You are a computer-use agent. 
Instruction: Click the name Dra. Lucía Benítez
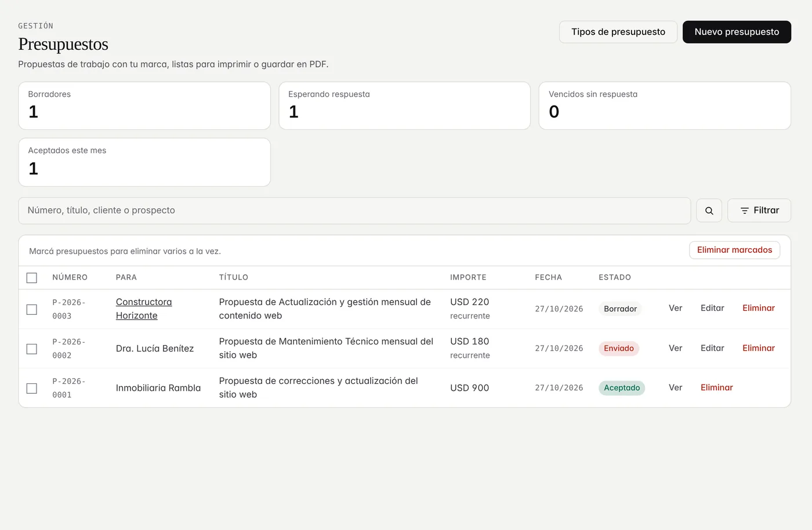pos(155,349)
